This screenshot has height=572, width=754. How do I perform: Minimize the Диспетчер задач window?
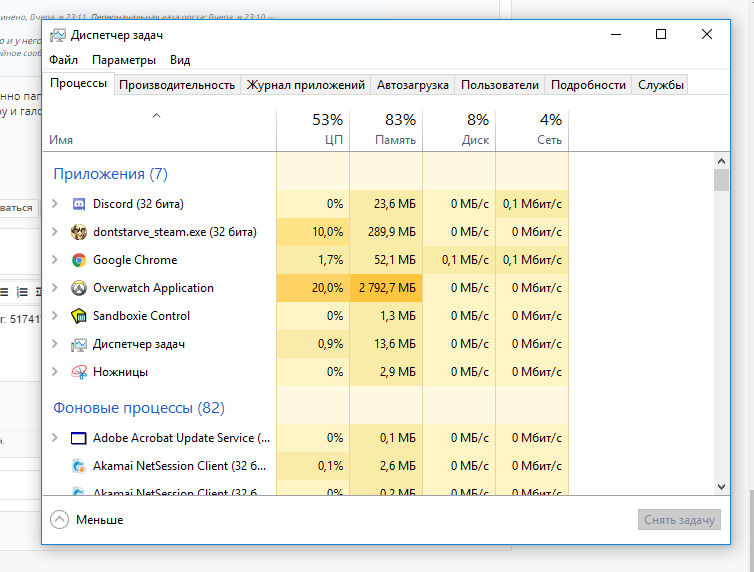pos(616,34)
